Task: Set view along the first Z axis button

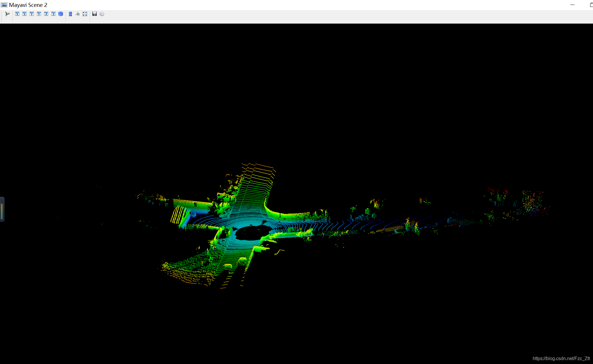Action: (x=46, y=14)
